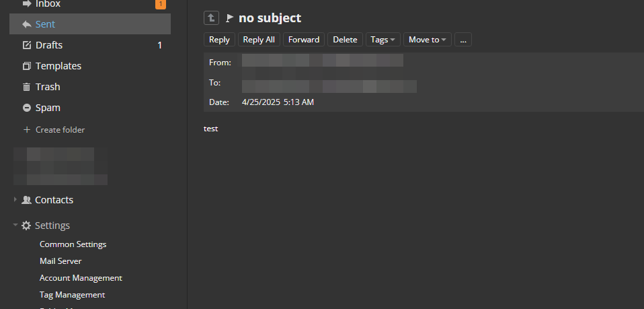The width and height of the screenshot is (644, 309).
Task: Click the Spam circle icon
Action: pyautogui.click(x=27, y=108)
